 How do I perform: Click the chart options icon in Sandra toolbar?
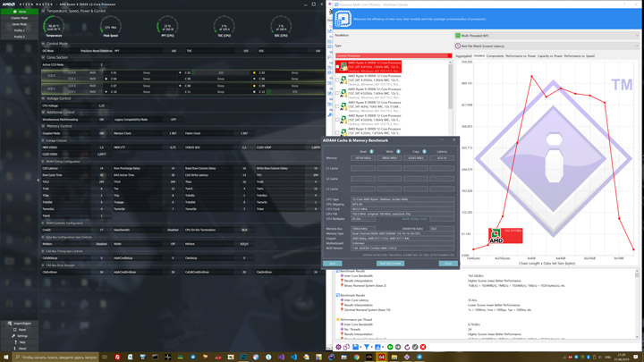pos(377,347)
